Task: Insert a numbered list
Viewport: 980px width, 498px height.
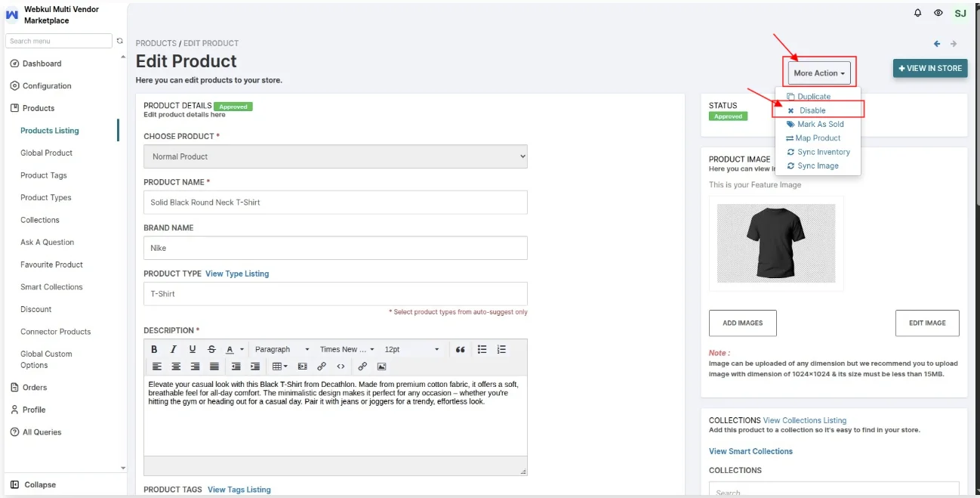Action: pos(501,349)
